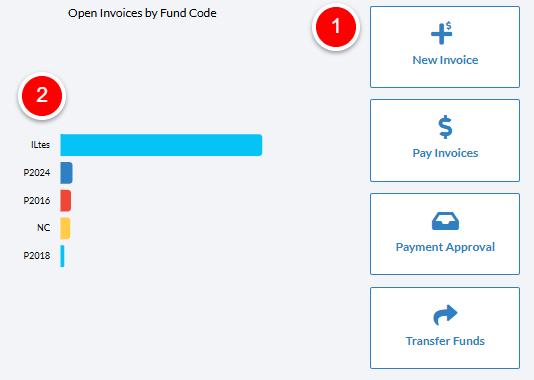
Task: Click the thin cyan P2018 bar
Action: [62, 256]
